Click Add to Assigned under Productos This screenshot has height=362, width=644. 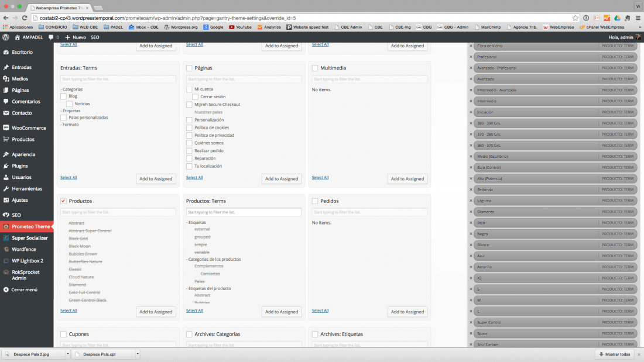156,312
